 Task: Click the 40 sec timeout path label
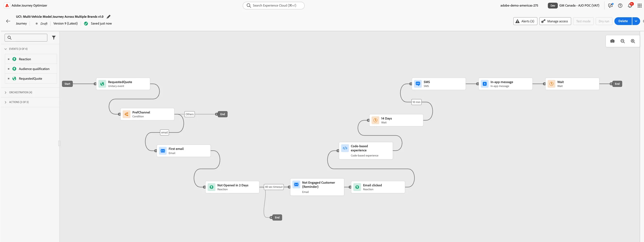click(x=274, y=187)
